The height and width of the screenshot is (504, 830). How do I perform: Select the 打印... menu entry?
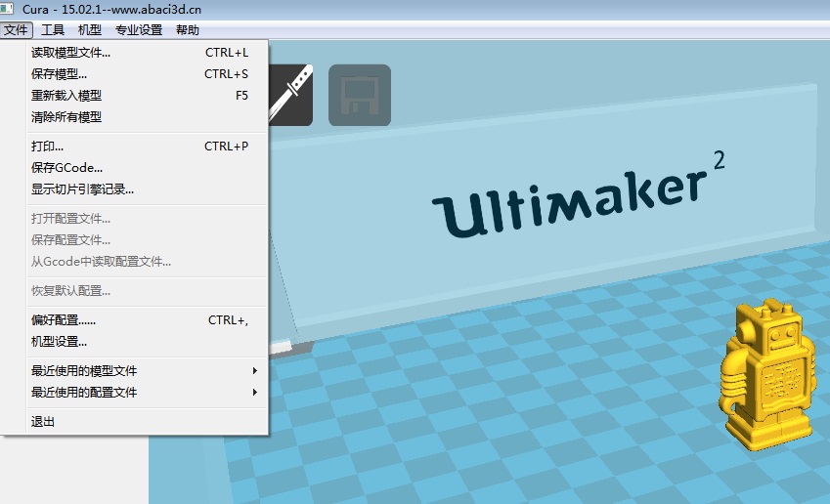(147, 146)
